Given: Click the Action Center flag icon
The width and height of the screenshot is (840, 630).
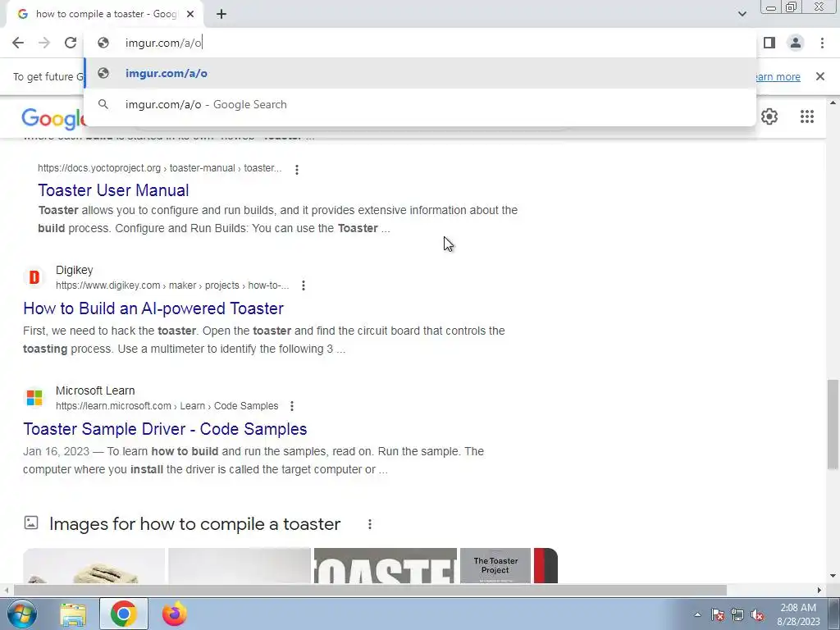Looking at the screenshot, I should 718,614.
